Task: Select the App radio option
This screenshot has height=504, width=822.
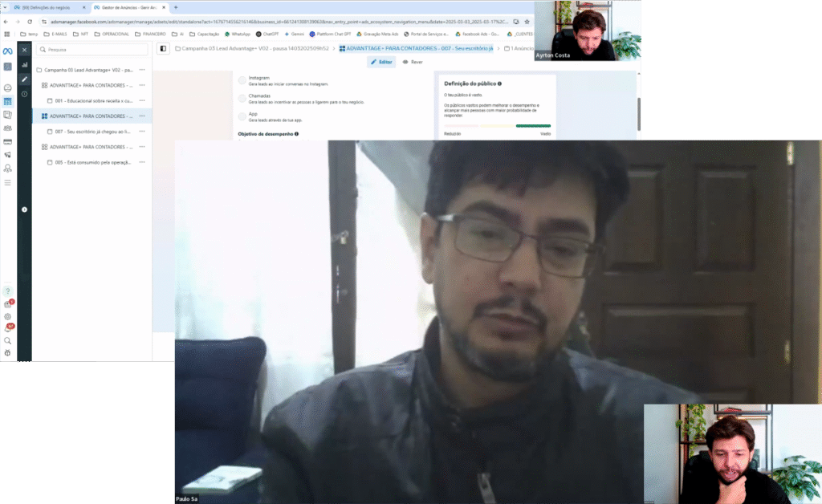Action: pos(242,116)
